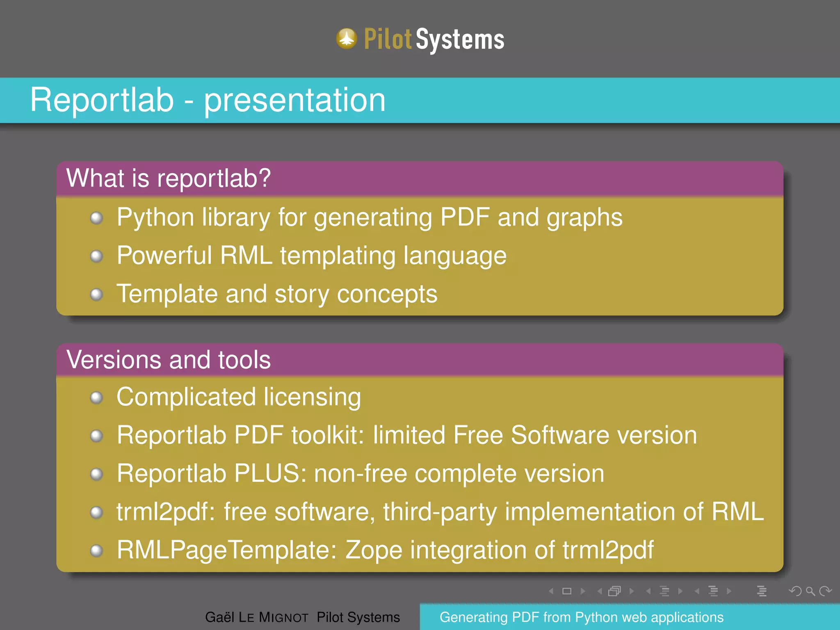The image size is (840, 630).
Task: Go to previous slide arrow
Action: (551, 591)
